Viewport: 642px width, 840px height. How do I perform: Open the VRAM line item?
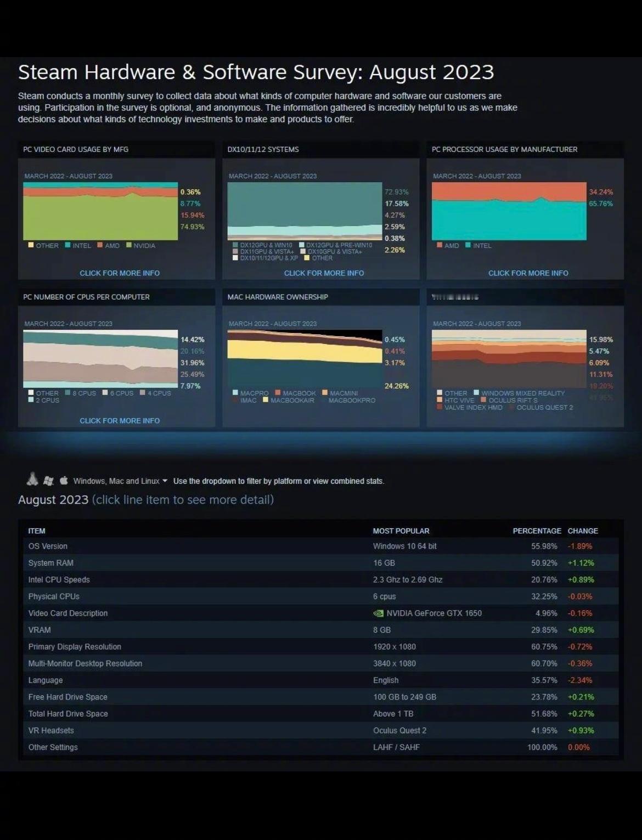click(321, 630)
